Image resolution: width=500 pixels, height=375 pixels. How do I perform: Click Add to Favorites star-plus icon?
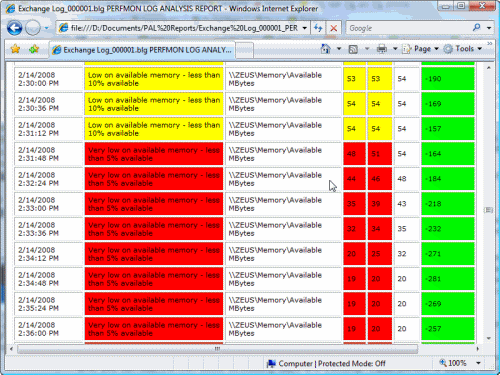34,49
